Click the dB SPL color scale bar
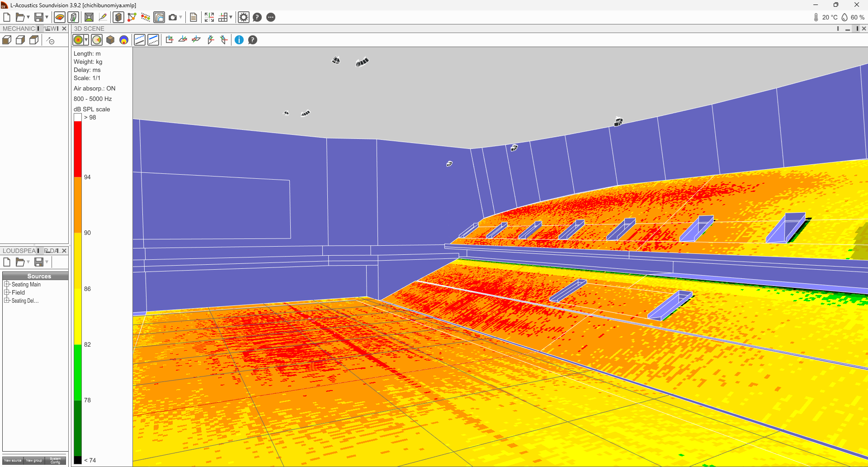This screenshot has height=467, width=868. [x=78, y=289]
